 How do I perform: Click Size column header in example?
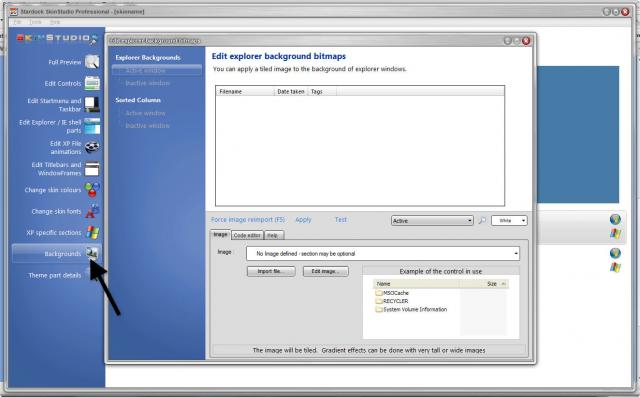tap(484, 284)
